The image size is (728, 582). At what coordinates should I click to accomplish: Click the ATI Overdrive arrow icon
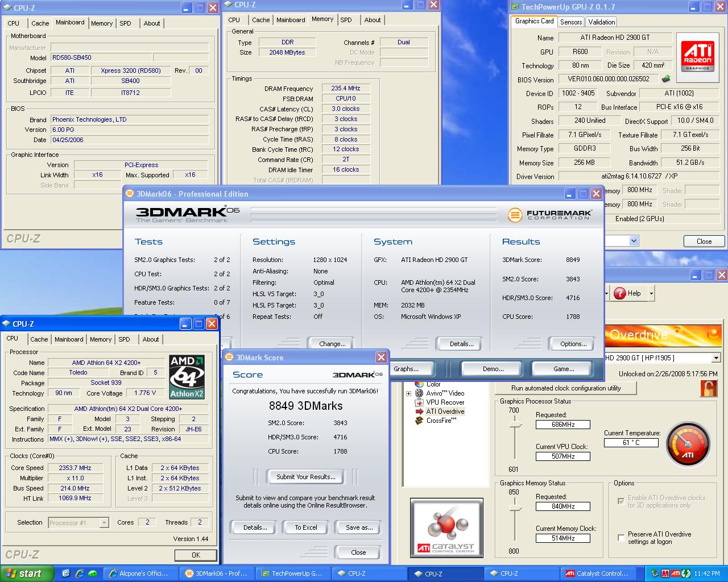click(419, 411)
